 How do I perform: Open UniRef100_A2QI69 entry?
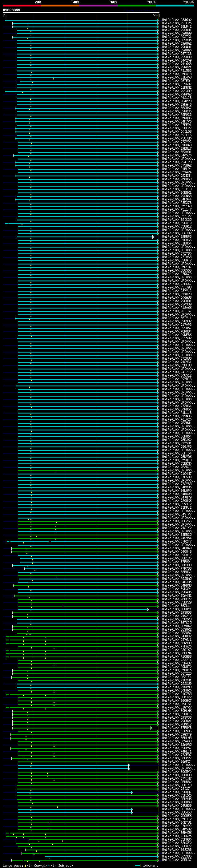click(177, 650)
